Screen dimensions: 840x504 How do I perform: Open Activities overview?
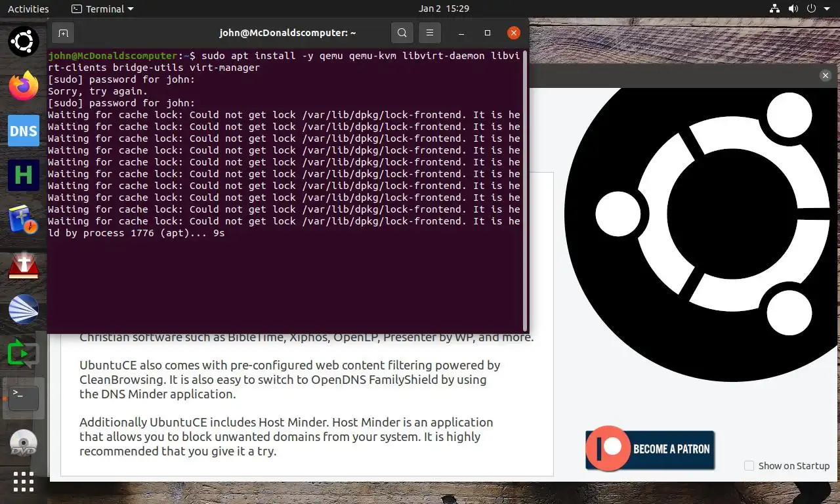pos(28,9)
